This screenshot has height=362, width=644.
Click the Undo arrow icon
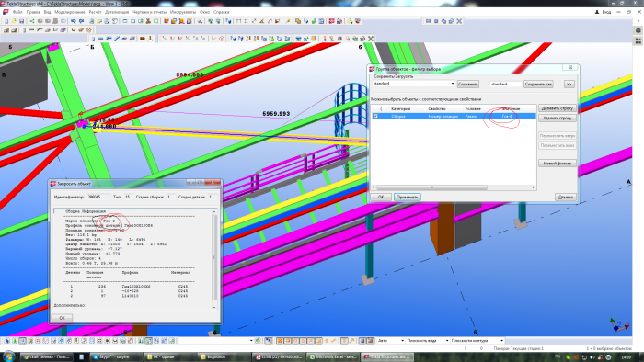click(73, 21)
